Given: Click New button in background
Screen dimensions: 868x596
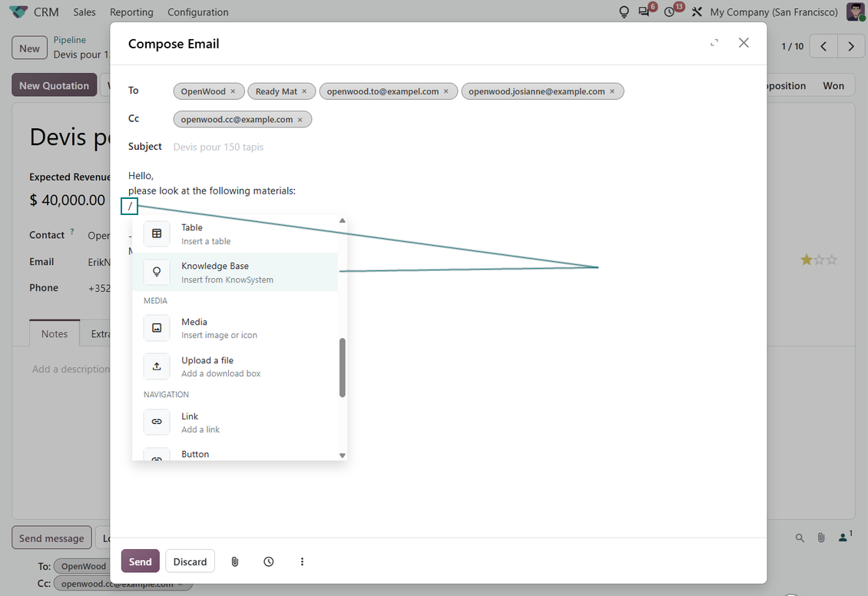Looking at the screenshot, I should [29, 48].
